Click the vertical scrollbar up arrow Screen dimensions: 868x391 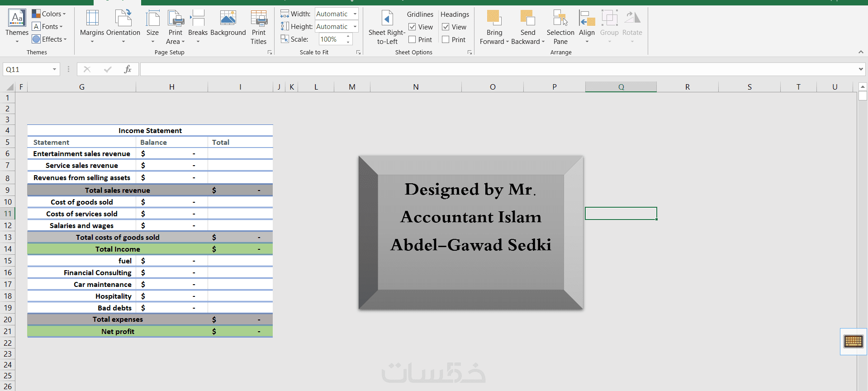click(x=863, y=86)
